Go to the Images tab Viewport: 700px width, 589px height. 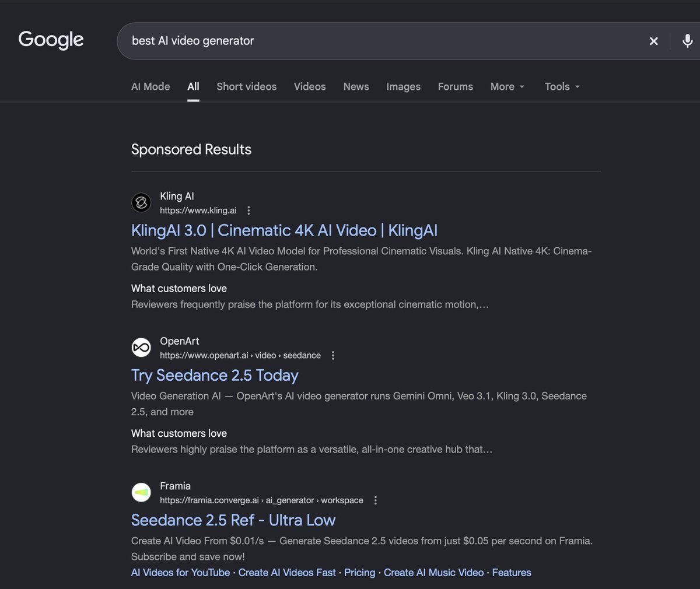click(x=403, y=86)
